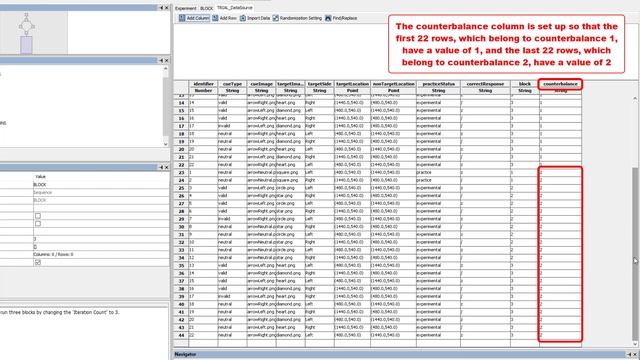Click the correctResponse column header
Screen dimensions: 640x360
point(485,84)
